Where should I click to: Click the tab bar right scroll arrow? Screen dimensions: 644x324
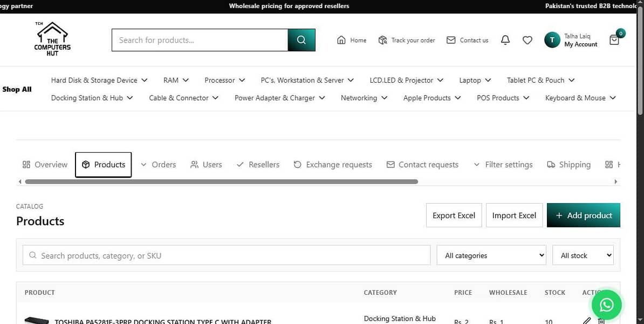click(x=615, y=182)
